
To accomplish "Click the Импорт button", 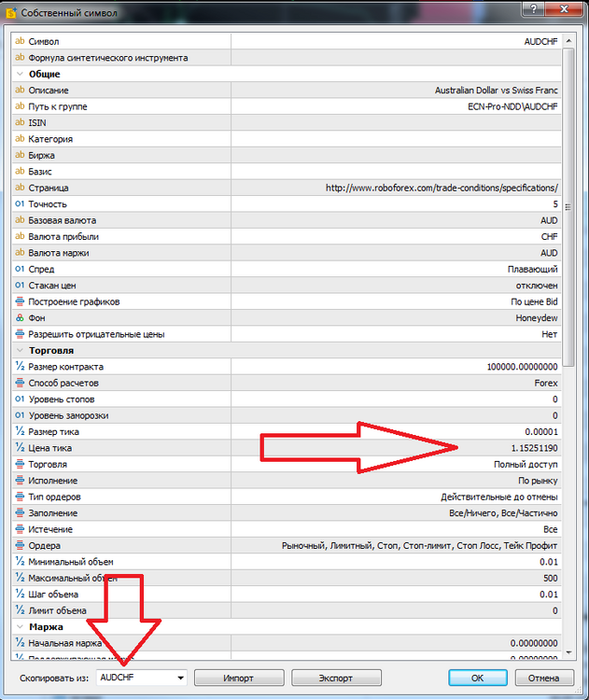I will coord(239,678).
